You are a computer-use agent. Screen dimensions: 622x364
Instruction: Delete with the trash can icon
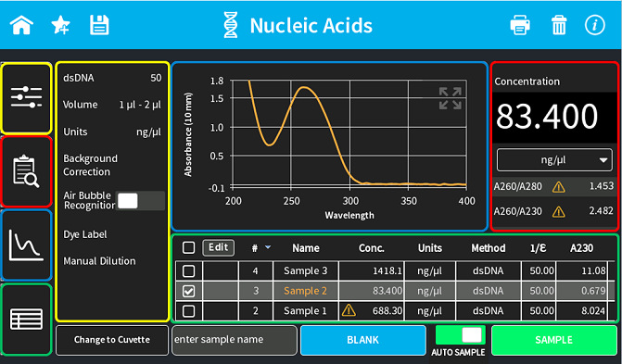pos(559,26)
